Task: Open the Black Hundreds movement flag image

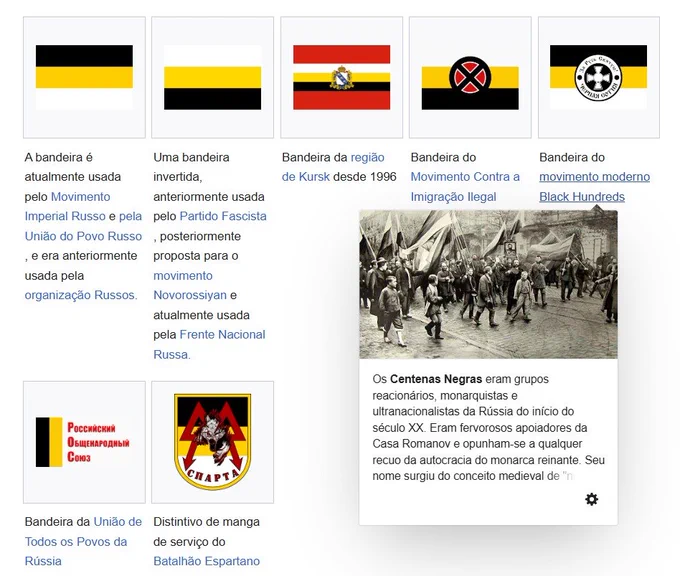Action: [598, 77]
